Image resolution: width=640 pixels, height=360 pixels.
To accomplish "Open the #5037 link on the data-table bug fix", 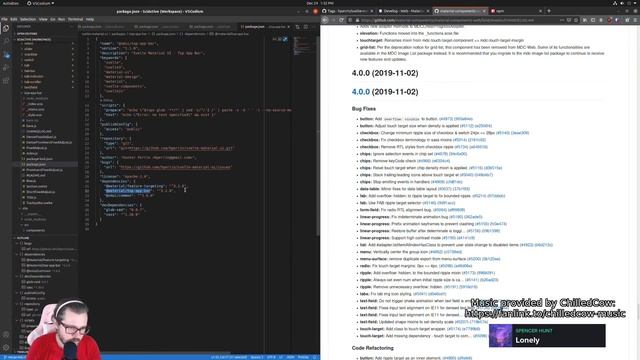I will tap(444, 189).
